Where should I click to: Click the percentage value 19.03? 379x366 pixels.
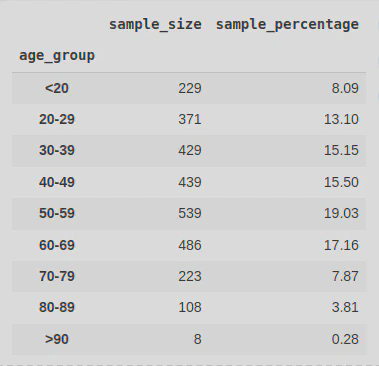click(341, 213)
